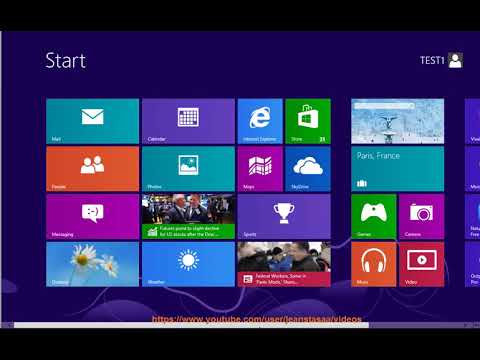Launch the Internet Explorer tile
This screenshot has height=360, width=480.
pyautogui.click(x=260, y=121)
